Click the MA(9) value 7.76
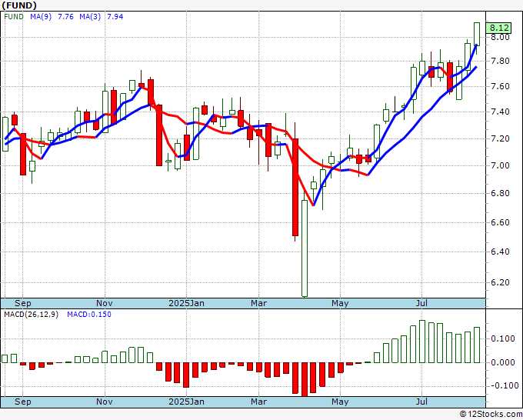This screenshot has width=523, height=420. click(x=65, y=17)
